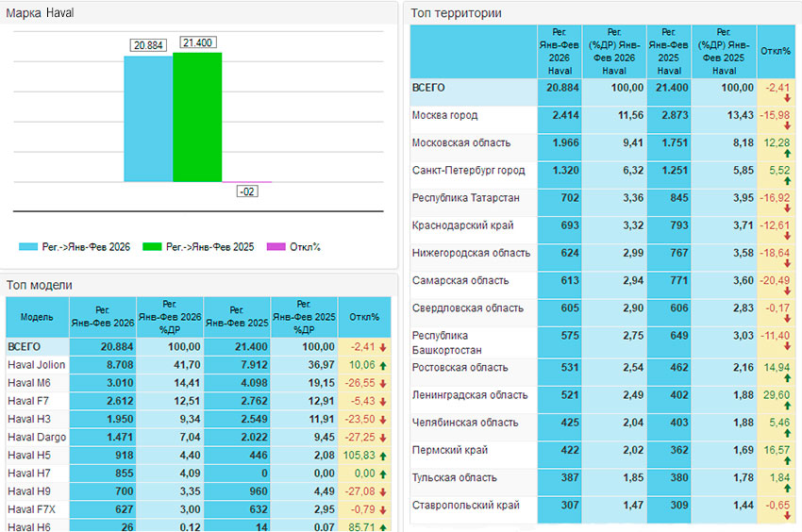Viewport: 802px width, 532px height.
Task: Click the red down arrow for Самарская область
Action: [787, 291]
